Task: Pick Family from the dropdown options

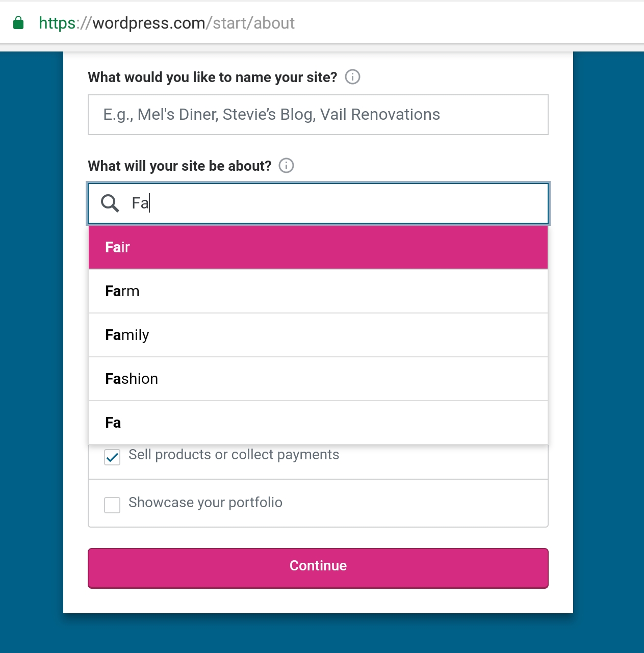Action: tap(318, 335)
